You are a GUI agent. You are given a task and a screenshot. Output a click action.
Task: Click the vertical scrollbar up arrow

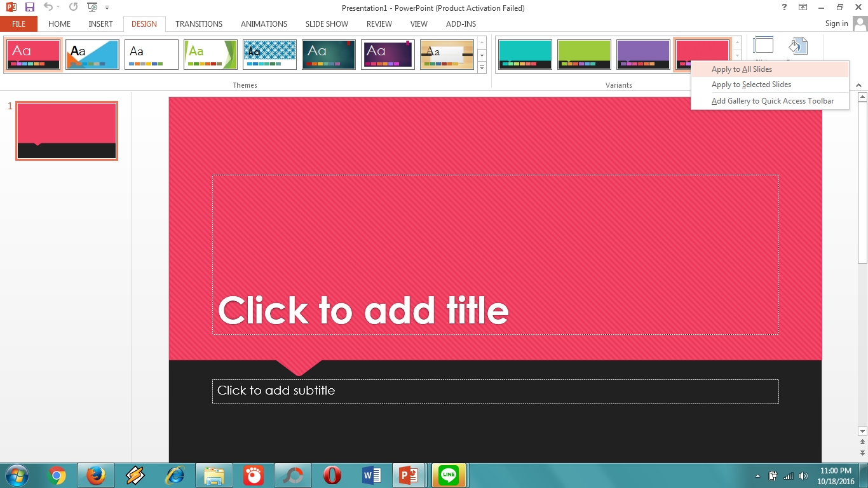pyautogui.click(x=862, y=97)
